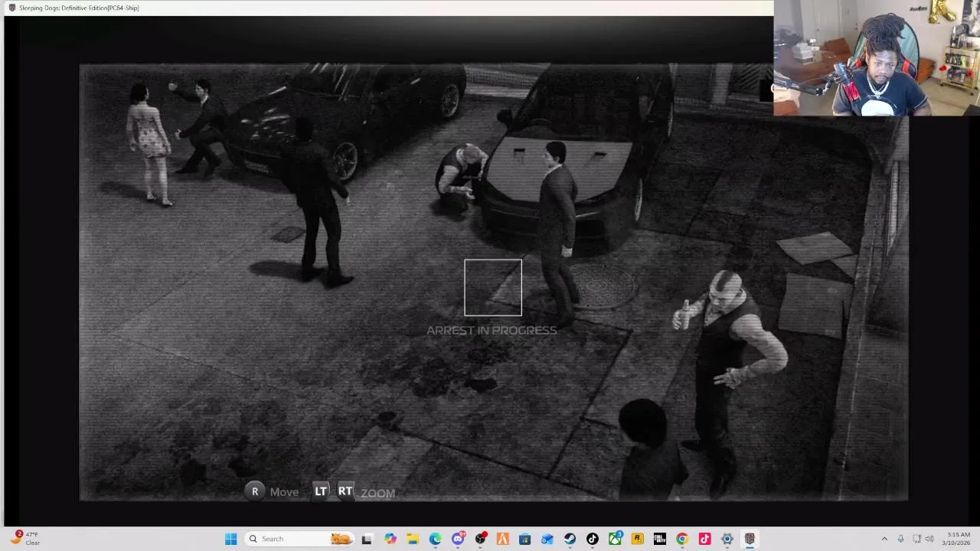
Task: Open Task View from the taskbar
Action: [x=367, y=539]
